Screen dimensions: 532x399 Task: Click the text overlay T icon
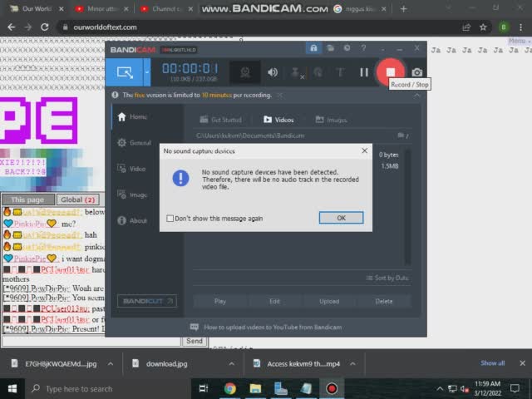coord(340,72)
